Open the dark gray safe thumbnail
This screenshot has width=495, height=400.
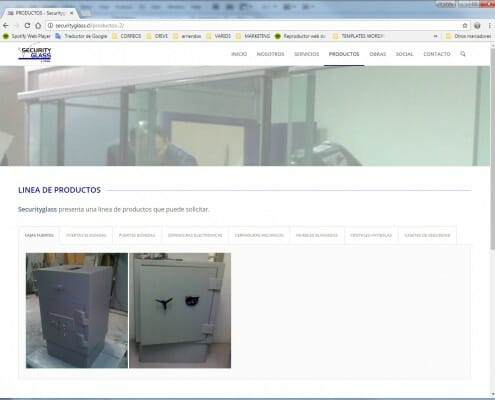(77, 310)
